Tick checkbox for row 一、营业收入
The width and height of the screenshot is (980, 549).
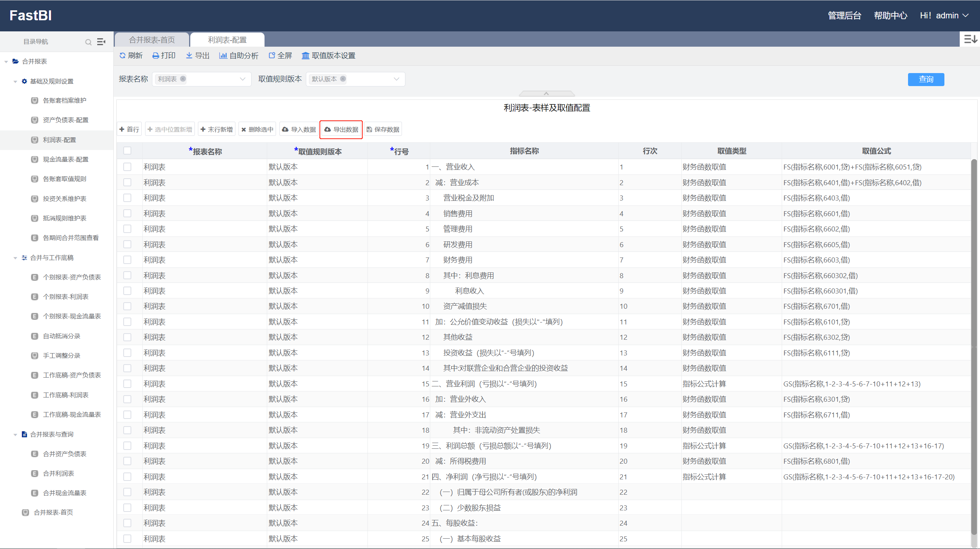pyautogui.click(x=127, y=167)
